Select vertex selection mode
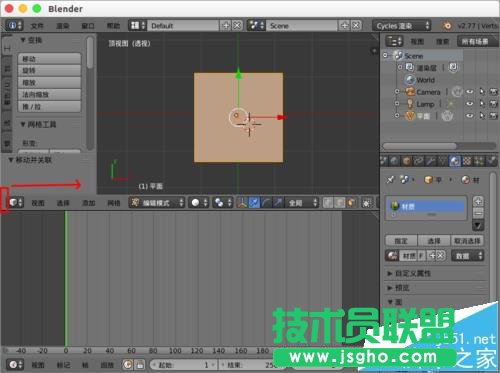Image resolution: width=500 pixels, height=373 pixels. (x=328, y=202)
